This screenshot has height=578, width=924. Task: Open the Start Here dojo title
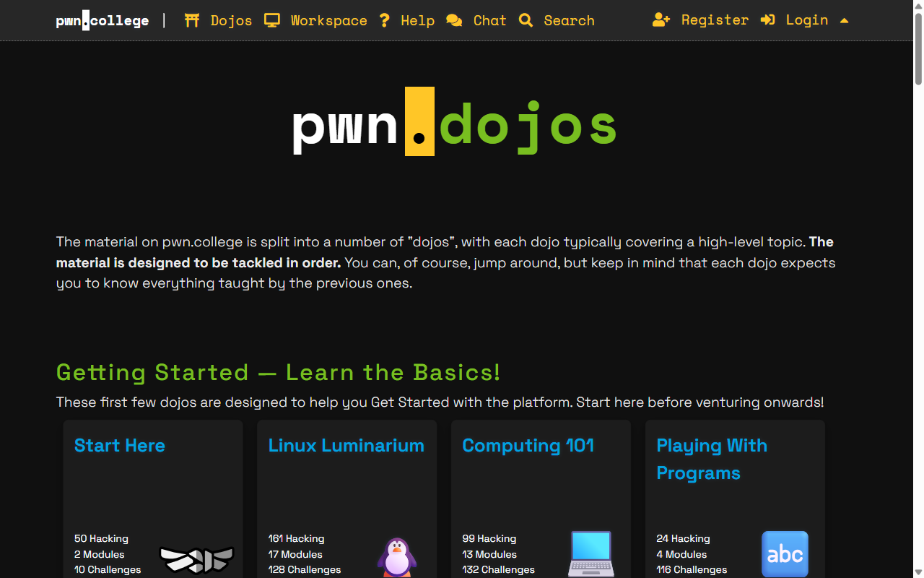(120, 446)
